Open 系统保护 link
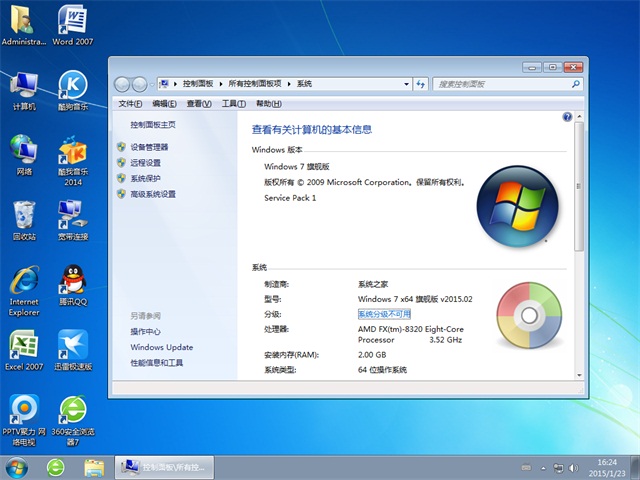Screen dimensions: 640x480 click(x=145, y=178)
